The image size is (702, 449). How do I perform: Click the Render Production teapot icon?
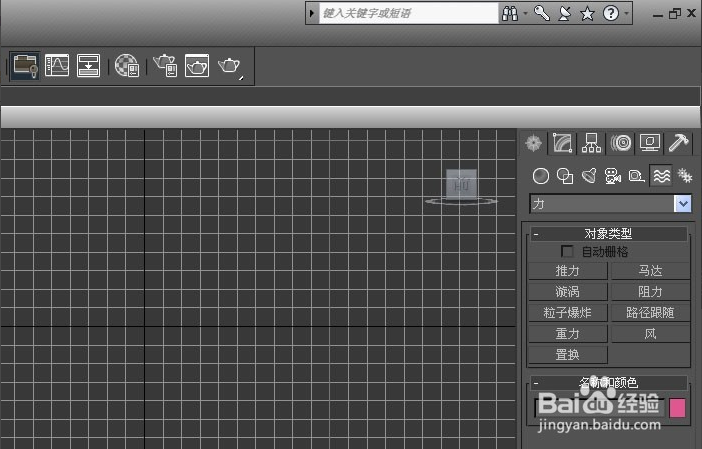pyautogui.click(x=229, y=66)
